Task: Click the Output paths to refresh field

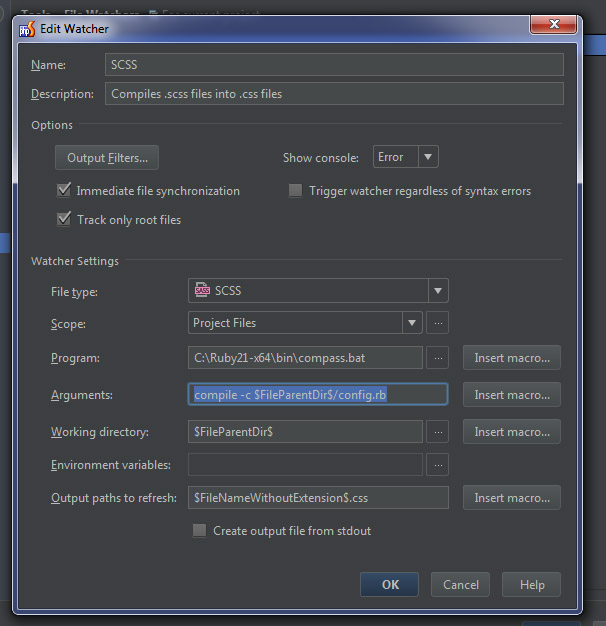Action: 318,497
